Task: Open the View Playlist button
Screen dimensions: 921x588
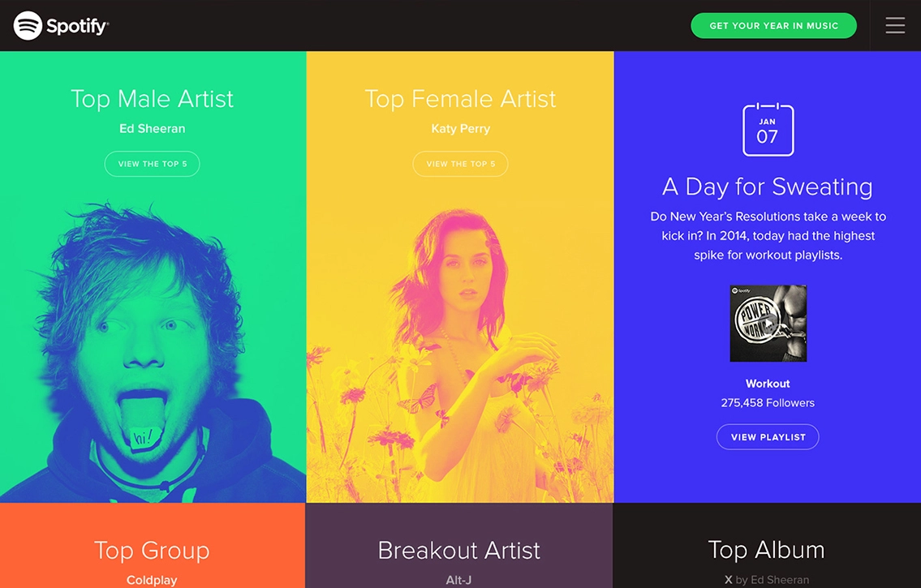Action: 768,437
